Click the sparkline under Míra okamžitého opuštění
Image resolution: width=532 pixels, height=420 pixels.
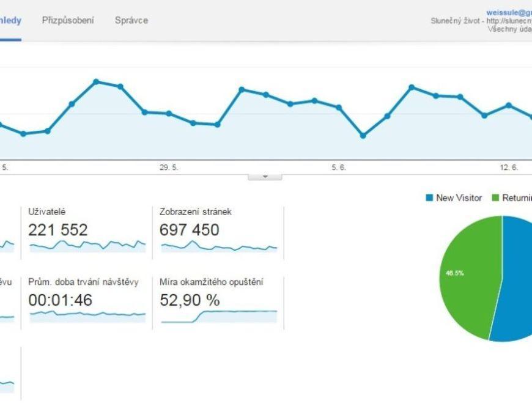coord(218,315)
